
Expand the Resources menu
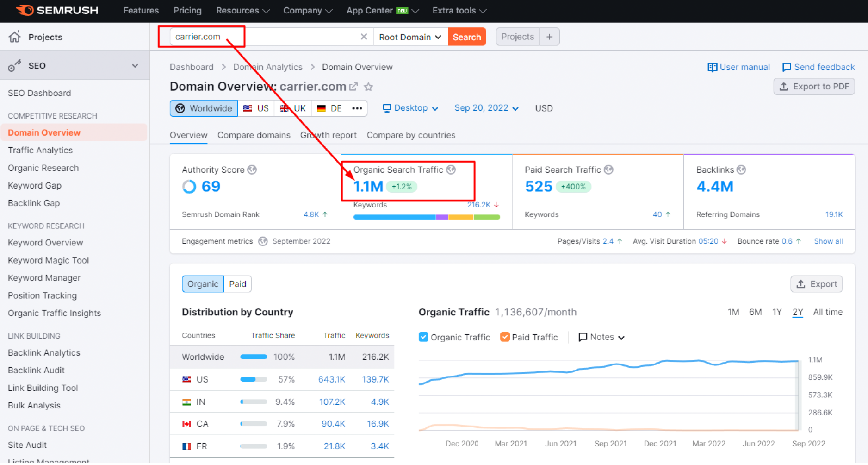pyautogui.click(x=242, y=11)
